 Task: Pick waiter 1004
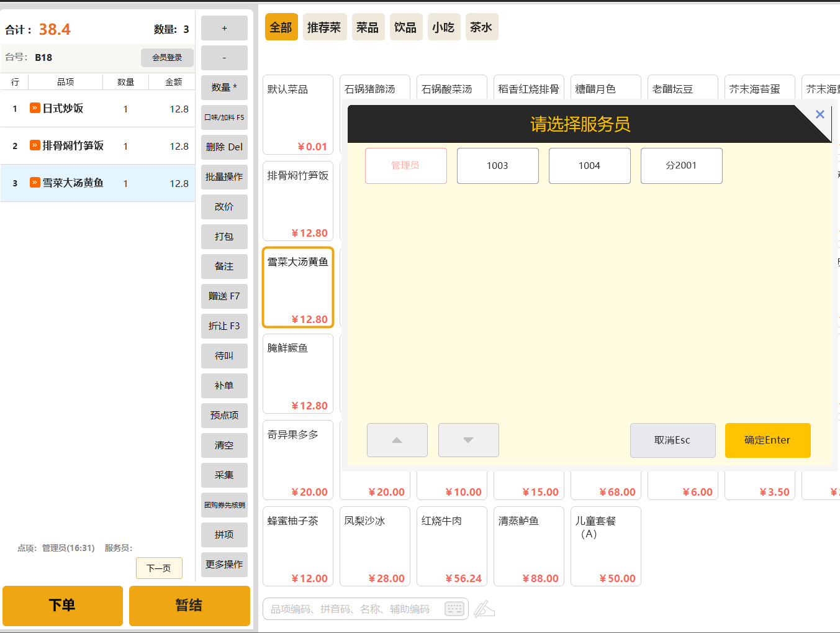[x=590, y=166]
